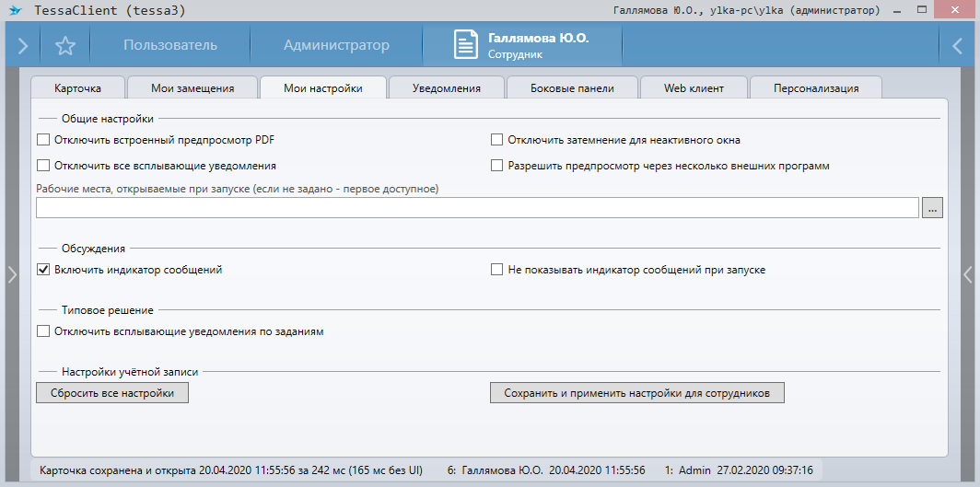The image size is (980, 487).
Task: Open the 'Администратор' workspace tab
Action: coord(336,45)
